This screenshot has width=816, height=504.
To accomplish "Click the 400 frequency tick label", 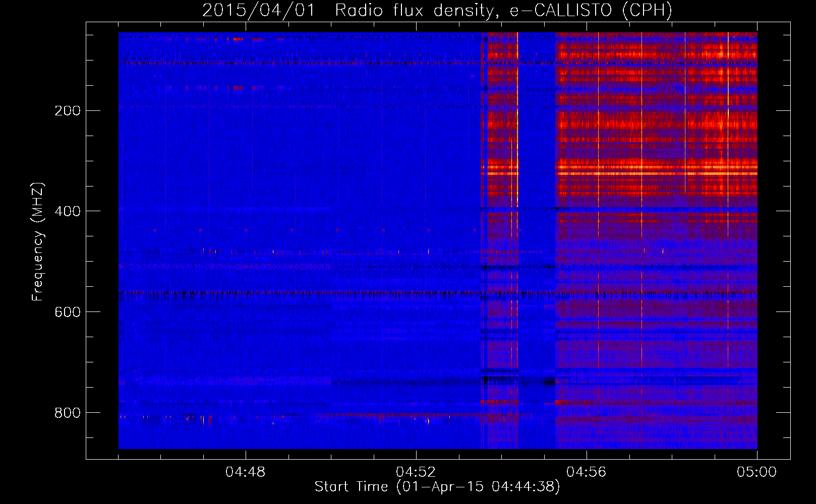I will click(x=68, y=211).
